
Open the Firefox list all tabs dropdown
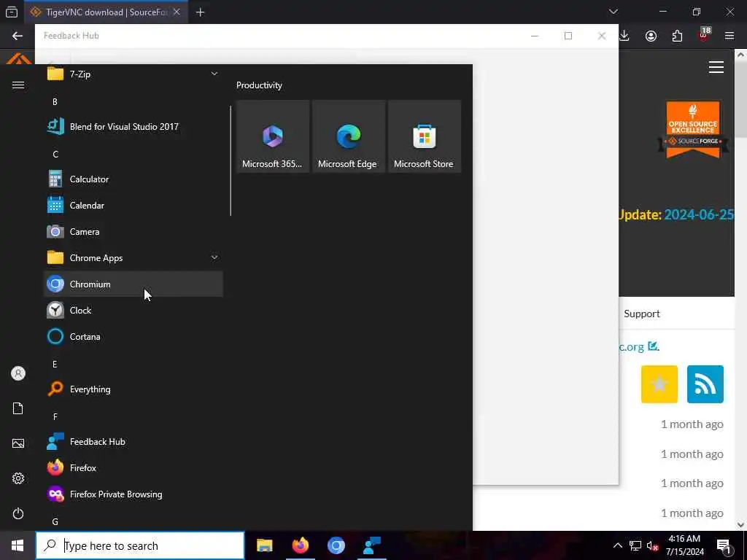613,12
